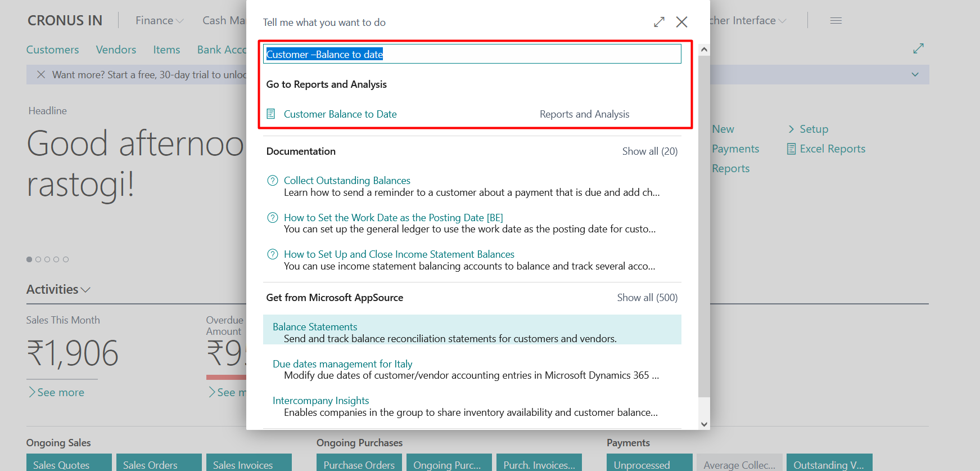Open Balance Statements AppSource app

pos(315,327)
